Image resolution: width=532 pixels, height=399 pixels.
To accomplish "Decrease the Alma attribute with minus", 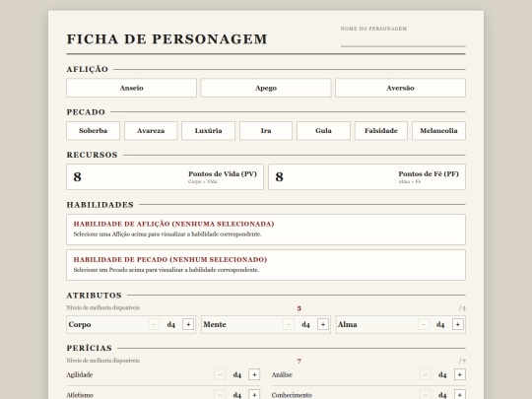I will (423, 324).
